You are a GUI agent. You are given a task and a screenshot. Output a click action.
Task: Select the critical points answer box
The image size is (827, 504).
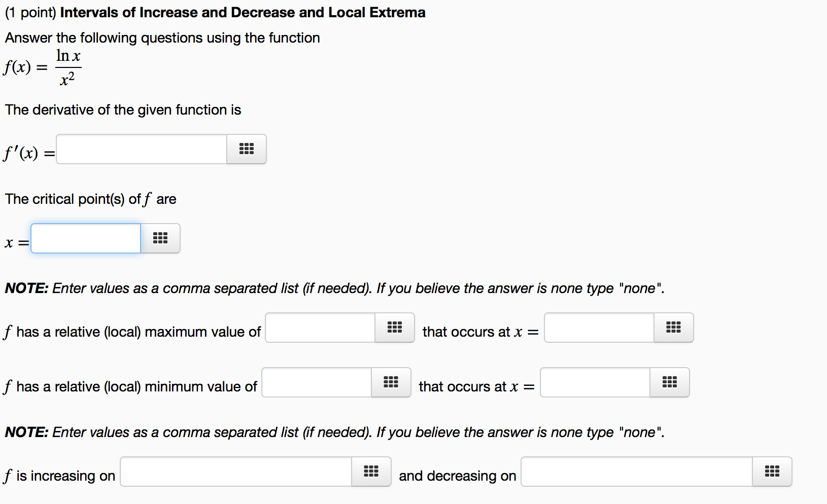pos(85,238)
